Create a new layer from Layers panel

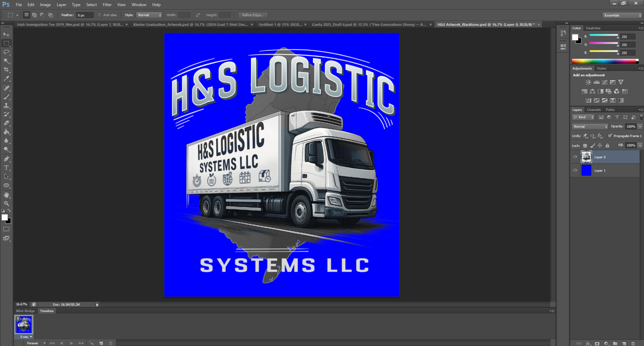click(624, 343)
